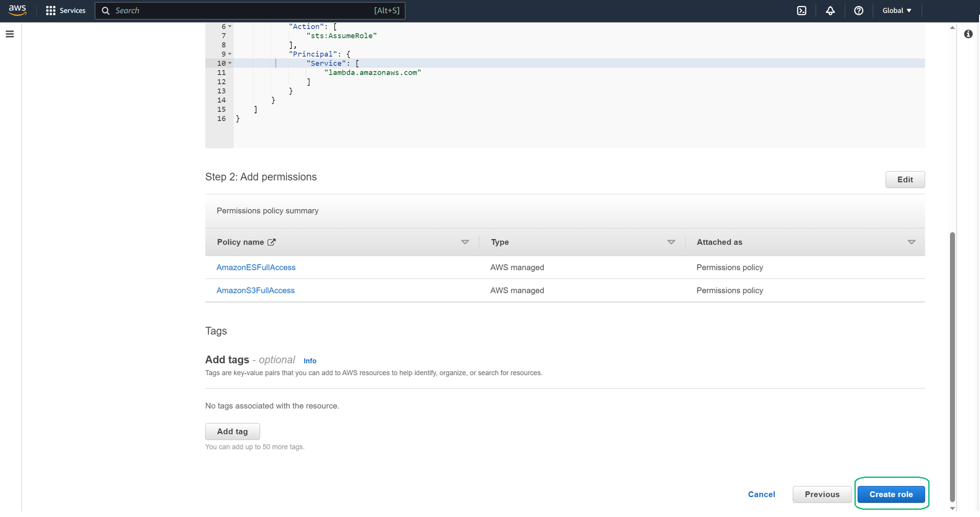This screenshot has height=517, width=980.
Task: Click the "Permissions policy summary" heading
Action: (x=267, y=211)
